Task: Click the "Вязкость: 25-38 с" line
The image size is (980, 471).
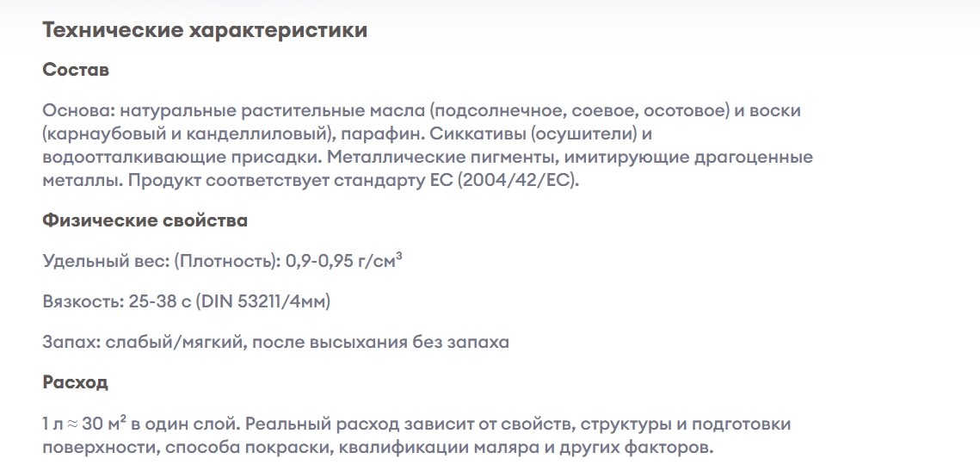Action: [x=116, y=301]
